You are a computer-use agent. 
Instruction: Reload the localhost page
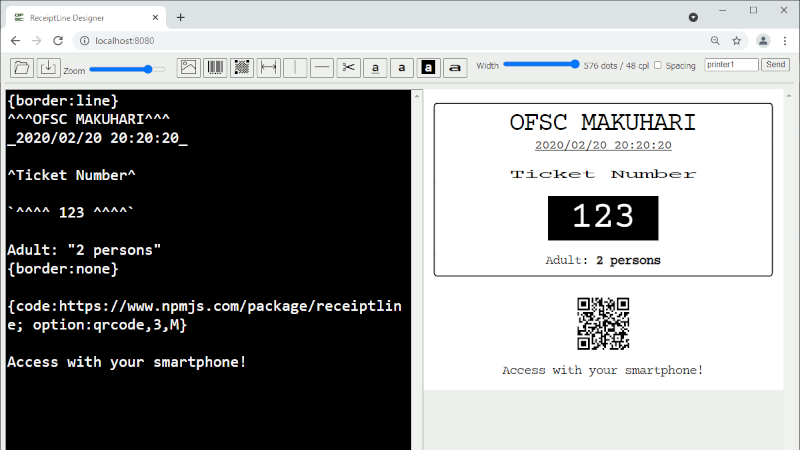[x=58, y=41]
